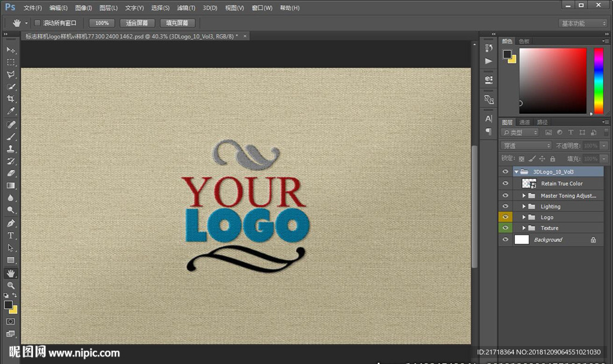Select the Rectangular Marquee tool
The height and width of the screenshot is (364, 613).
click(x=11, y=62)
